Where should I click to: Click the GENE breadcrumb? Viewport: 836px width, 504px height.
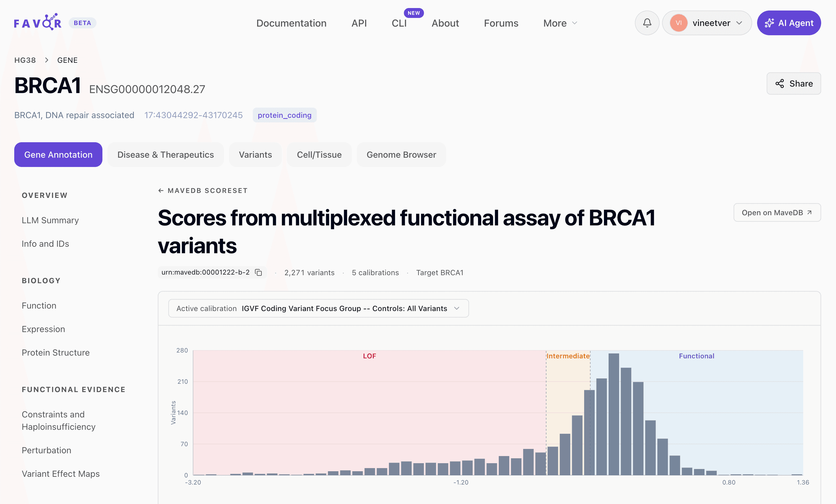tap(67, 60)
